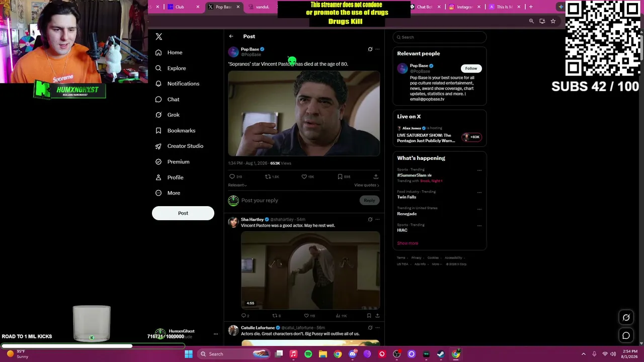Open Twin Falls trend options menu

click(479, 193)
